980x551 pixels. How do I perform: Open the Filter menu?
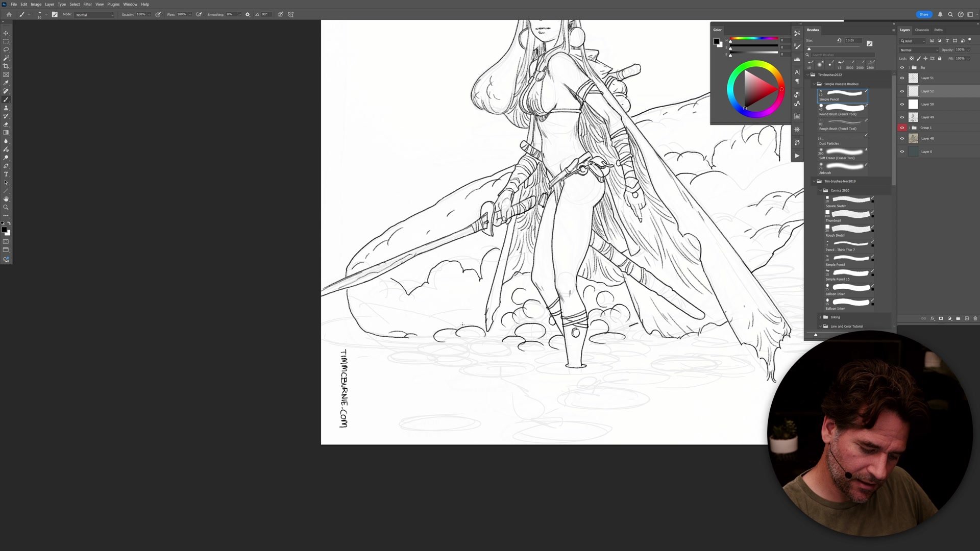point(87,4)
